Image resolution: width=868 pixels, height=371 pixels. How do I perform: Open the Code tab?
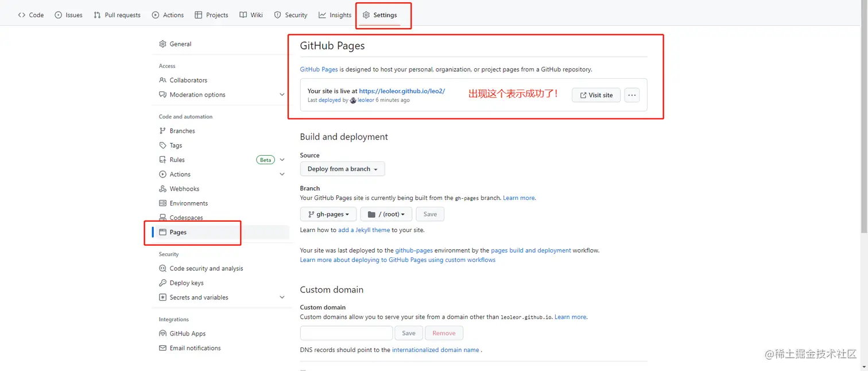pyautogui.click(x=31, y=15)
